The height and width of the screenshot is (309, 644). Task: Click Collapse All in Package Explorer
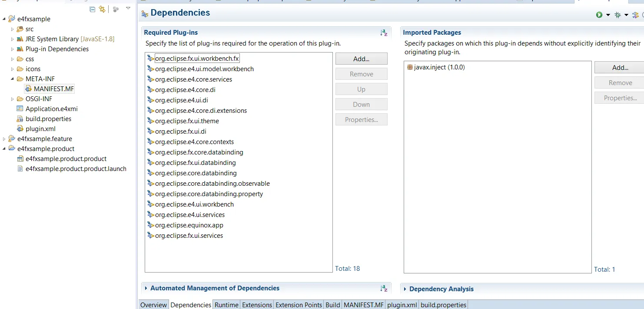coord(92,9)
